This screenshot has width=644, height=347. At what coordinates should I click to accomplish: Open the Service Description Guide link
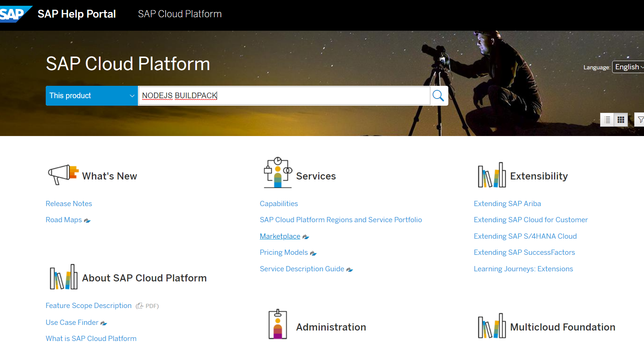302,269
